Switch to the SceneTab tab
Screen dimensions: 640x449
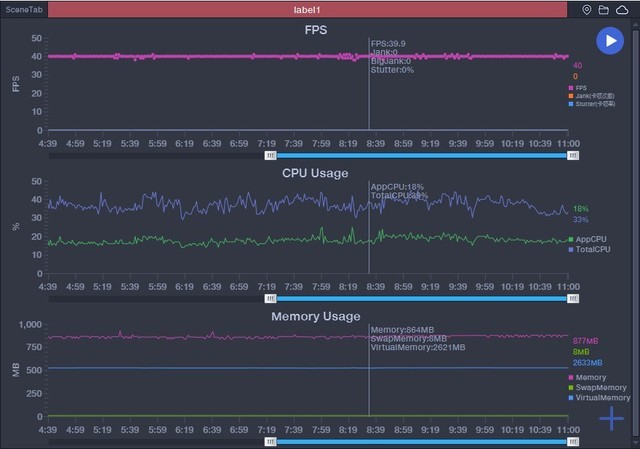click(x=24, y=9)
